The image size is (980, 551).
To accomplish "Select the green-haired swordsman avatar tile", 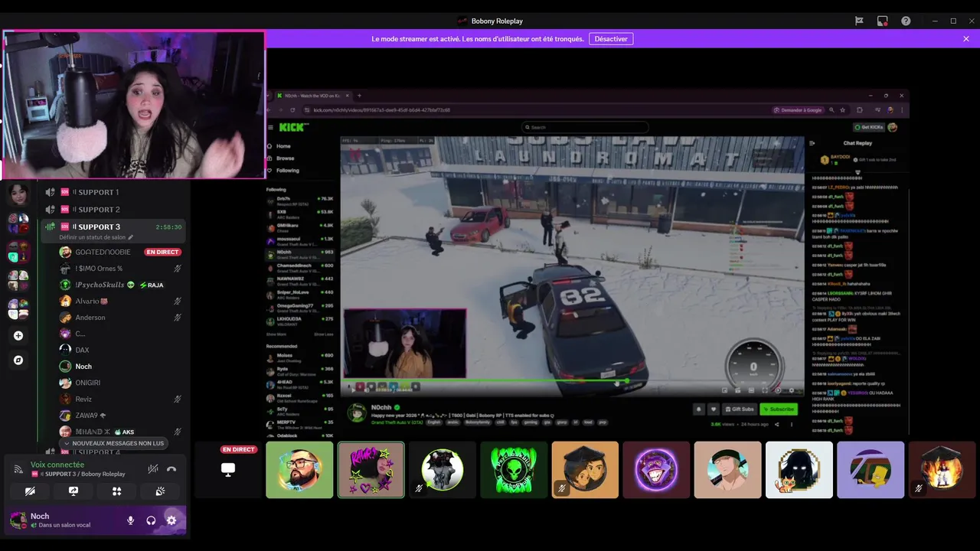I will [x=728, y=470].
